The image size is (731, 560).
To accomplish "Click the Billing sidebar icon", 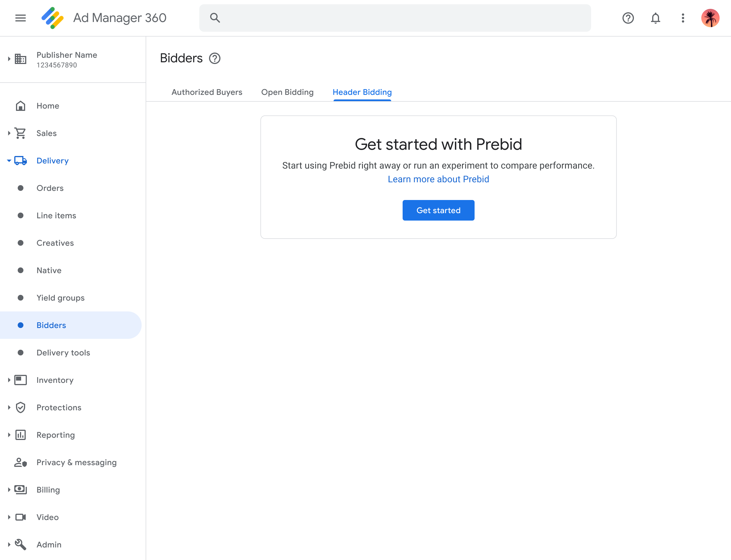I will coord(21,489).
